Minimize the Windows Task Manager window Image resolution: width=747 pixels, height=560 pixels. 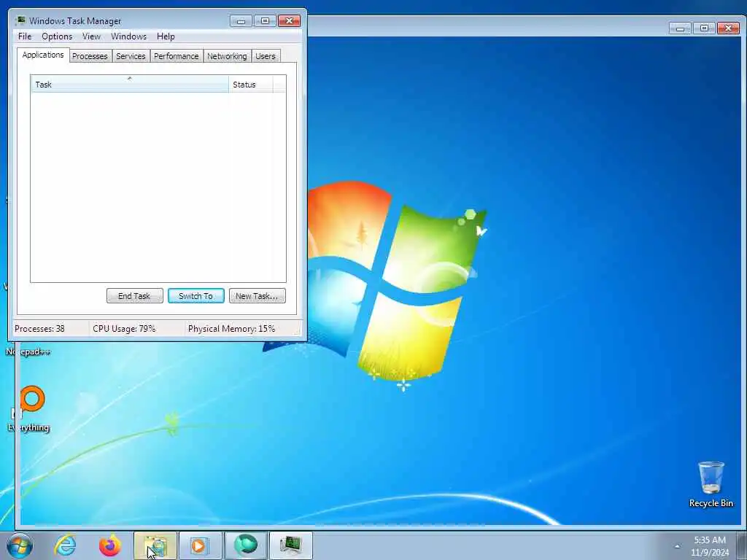[241, 21]
